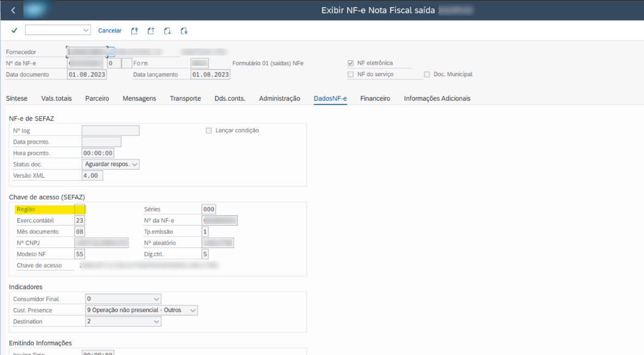Click the Região input field
Image resolution: width=644 pixels, height=355 pixels.
[x=79, y=209]
